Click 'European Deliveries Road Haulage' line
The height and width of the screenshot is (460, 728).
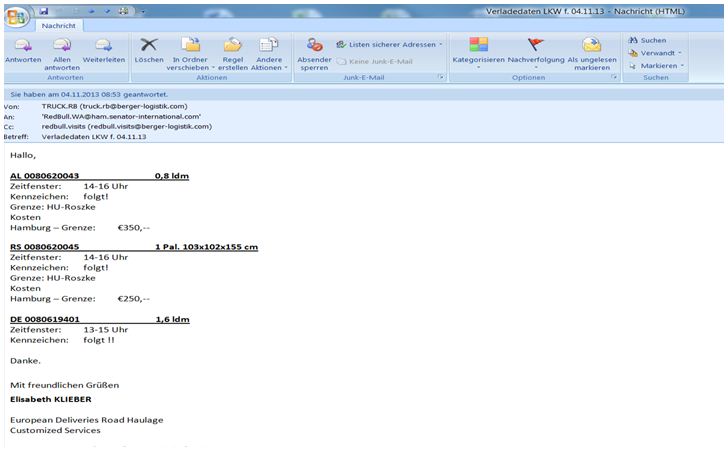87,420
